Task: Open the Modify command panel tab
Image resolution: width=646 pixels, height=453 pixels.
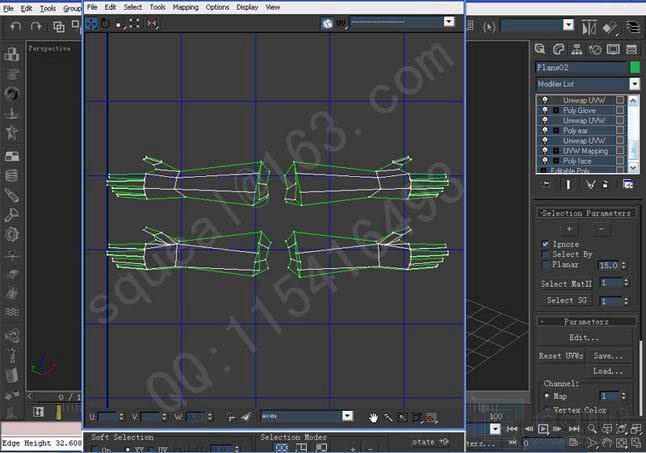Action: pyautogui.click(x=558, y=49)
